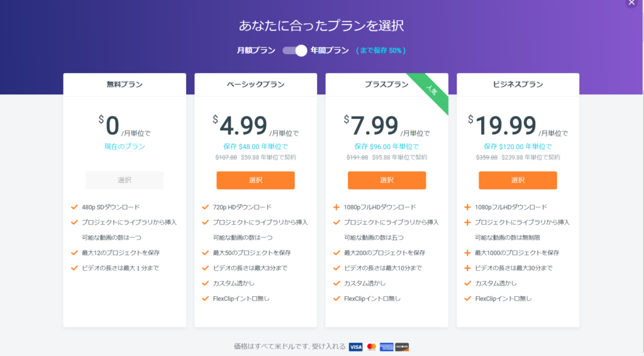
Task: Toggle the monthly/annual plan switch
Action: click(294, 50)
